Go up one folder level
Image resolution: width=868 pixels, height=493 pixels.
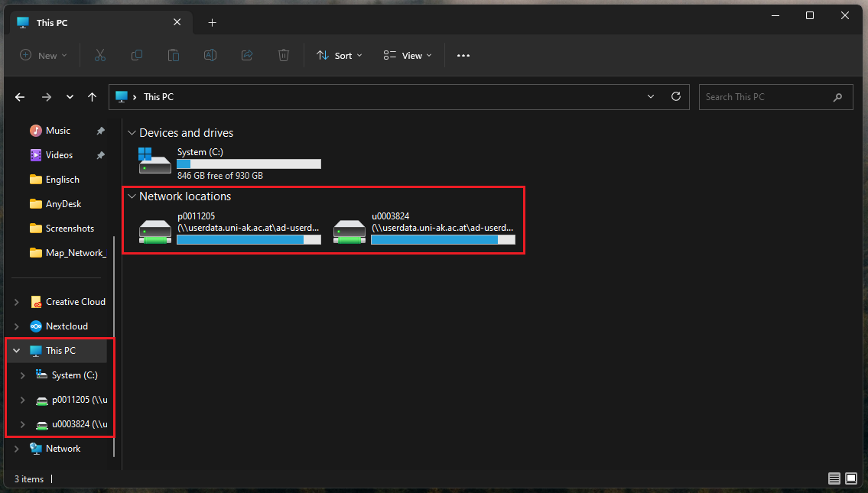coord(92,97)
